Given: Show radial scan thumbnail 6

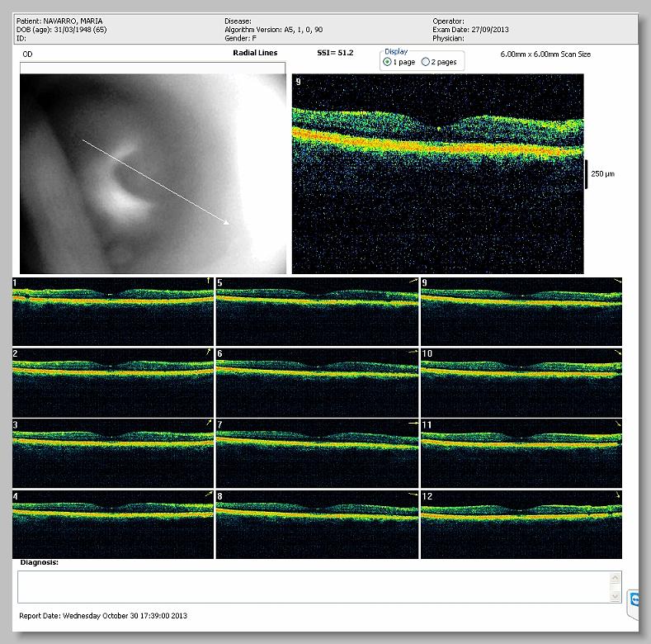Looking at the screenshot, I should click(317, 381).
